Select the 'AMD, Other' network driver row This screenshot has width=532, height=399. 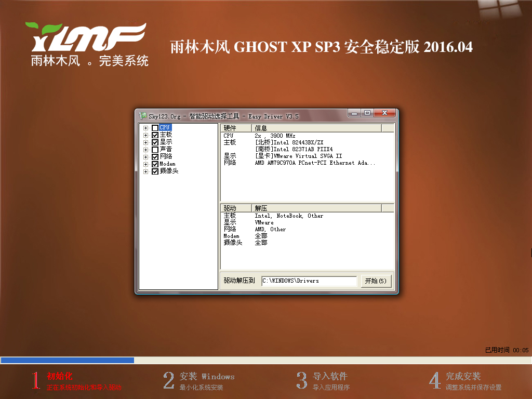click(270, 229)
